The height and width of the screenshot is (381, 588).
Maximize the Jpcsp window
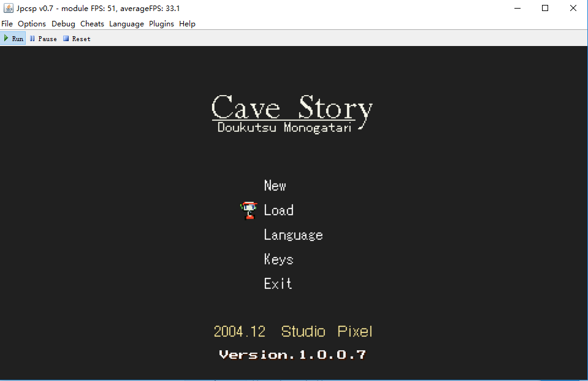click(x=545, y=8)
